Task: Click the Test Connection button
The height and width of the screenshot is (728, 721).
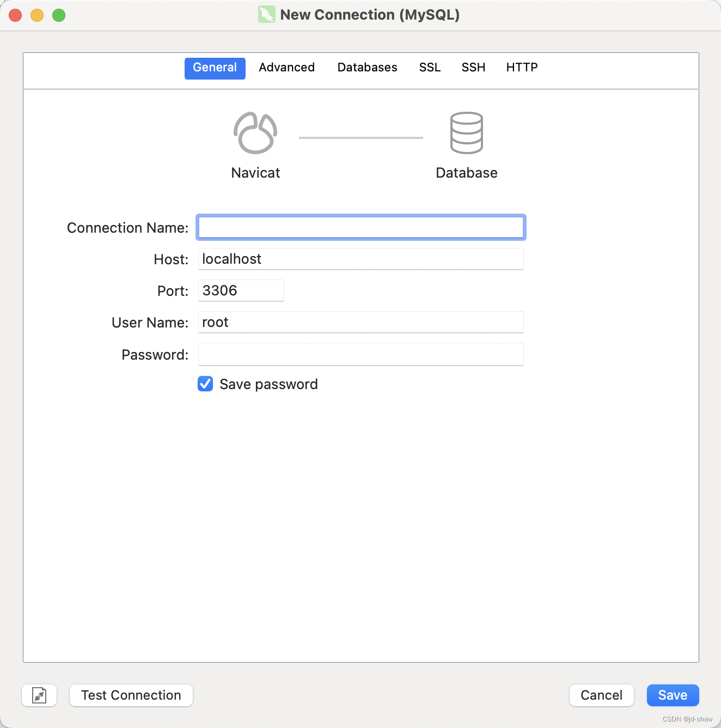Action: 131,695
